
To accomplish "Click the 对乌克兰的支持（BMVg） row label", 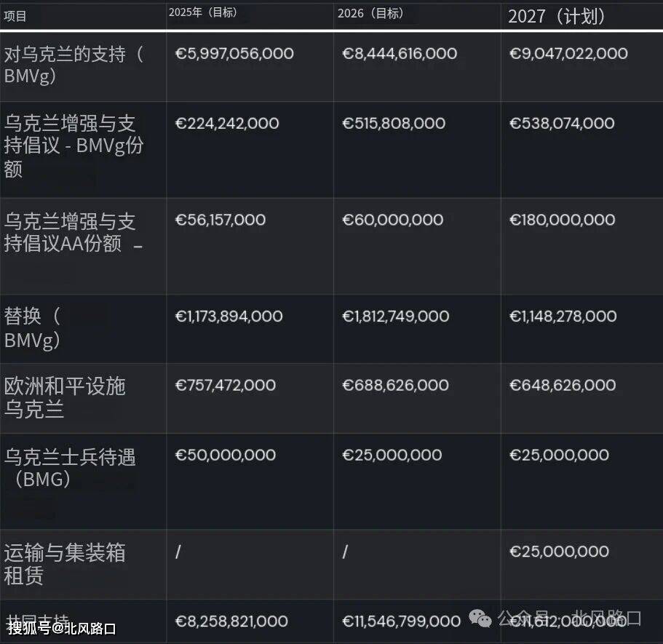I will [74, 65].
